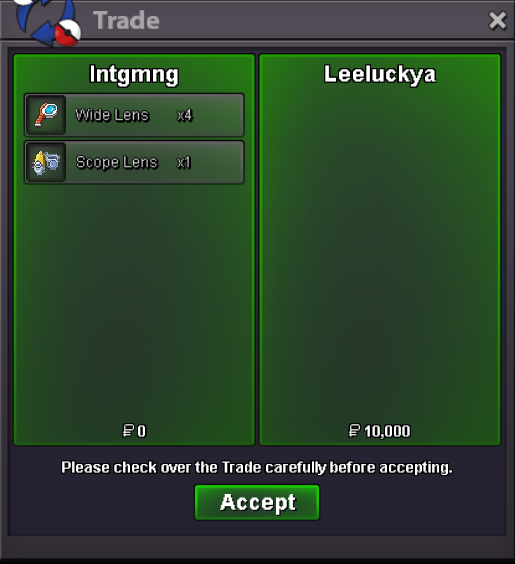Click the Wide Lens item name text

(112, 115)
